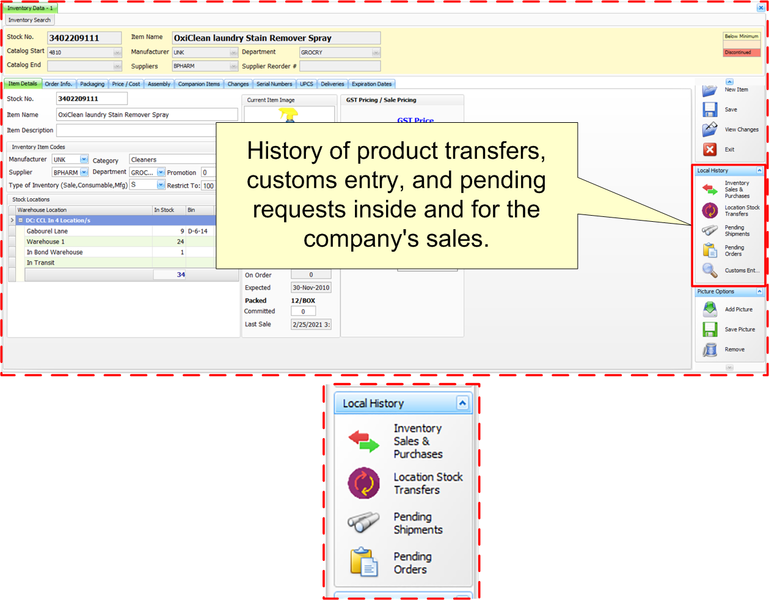Image resolution: width=769 pixels, height=600 pixels.
Task: Click the Inventory Search button
Action: coord(29,20)
